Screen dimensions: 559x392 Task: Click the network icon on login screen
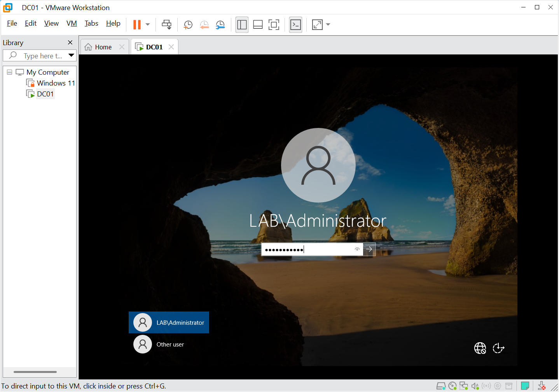(x=480, y=348)
